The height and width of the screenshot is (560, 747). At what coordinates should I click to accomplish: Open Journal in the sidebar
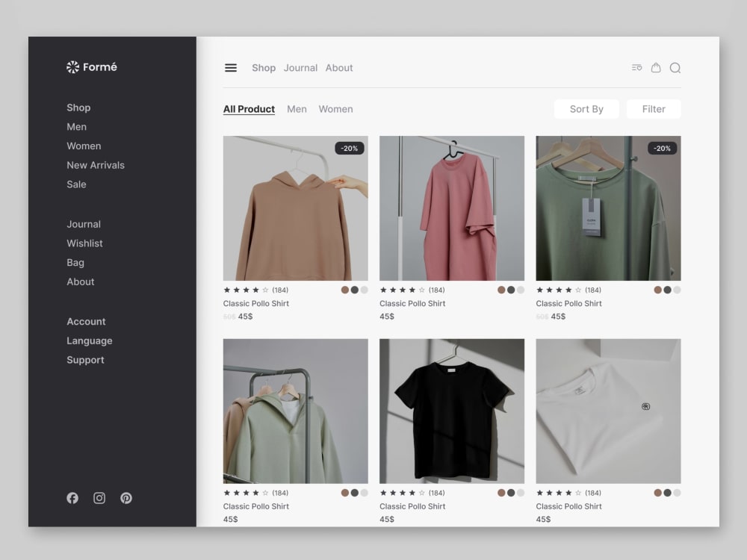coord(84,224)
